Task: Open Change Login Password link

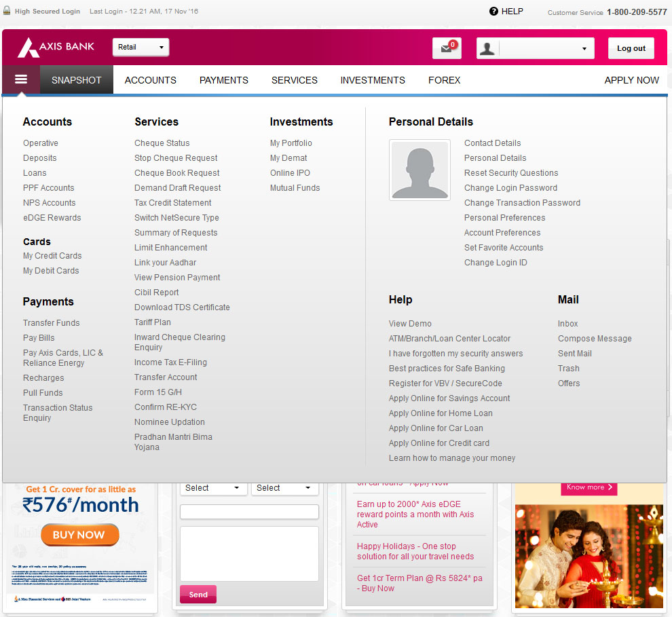Action: click(511, 188)
